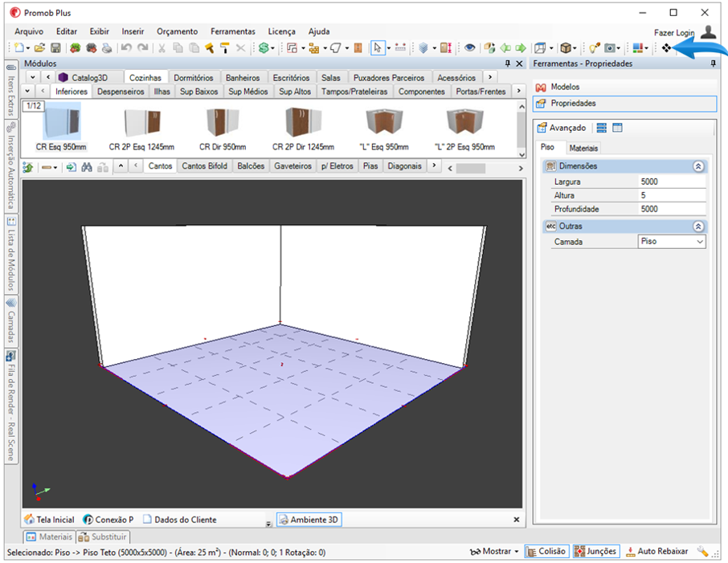Click Fazer Login link
Viewport: 728px width, 563px height.
pos(673,33)
